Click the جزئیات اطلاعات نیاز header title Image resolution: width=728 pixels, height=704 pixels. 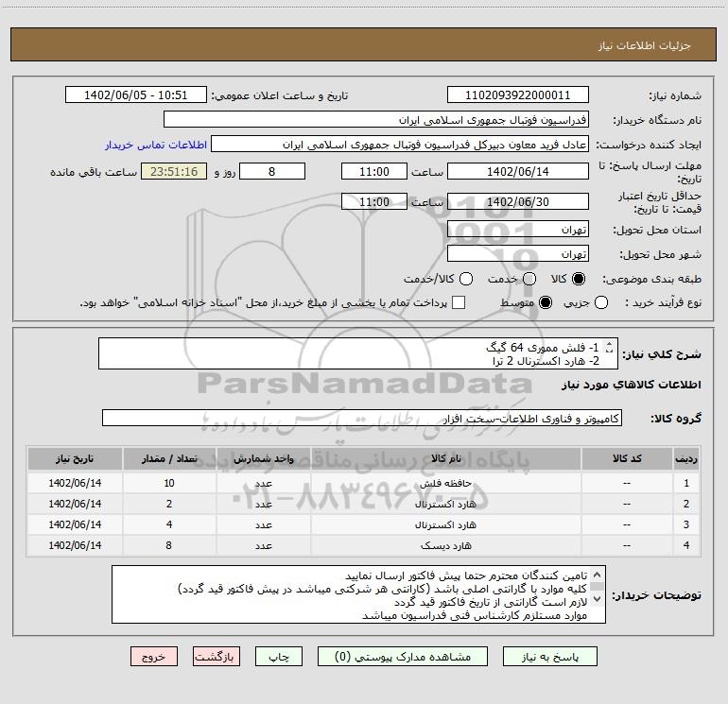pyautogui.click(x=644, y=45)
